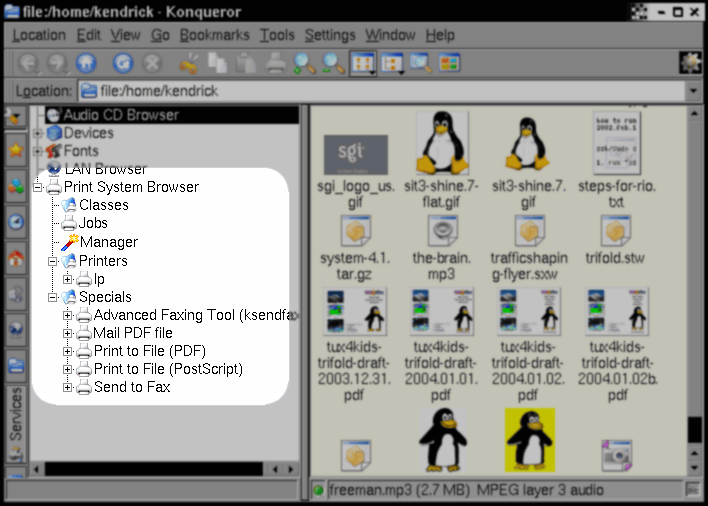Open the print Manager item
This screenshot has height=506, width=708.
[x=108, y=242]
